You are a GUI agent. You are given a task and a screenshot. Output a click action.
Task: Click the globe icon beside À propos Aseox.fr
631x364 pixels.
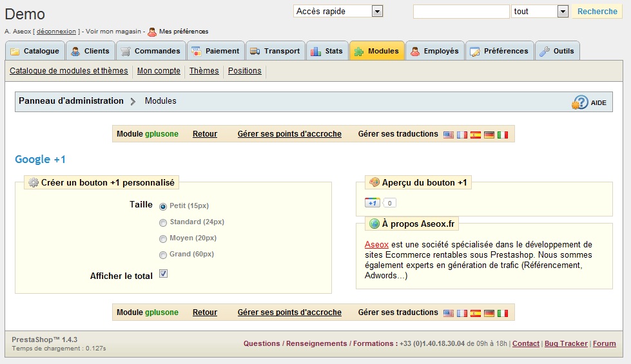pyautogui.click(x=374, y=224)
